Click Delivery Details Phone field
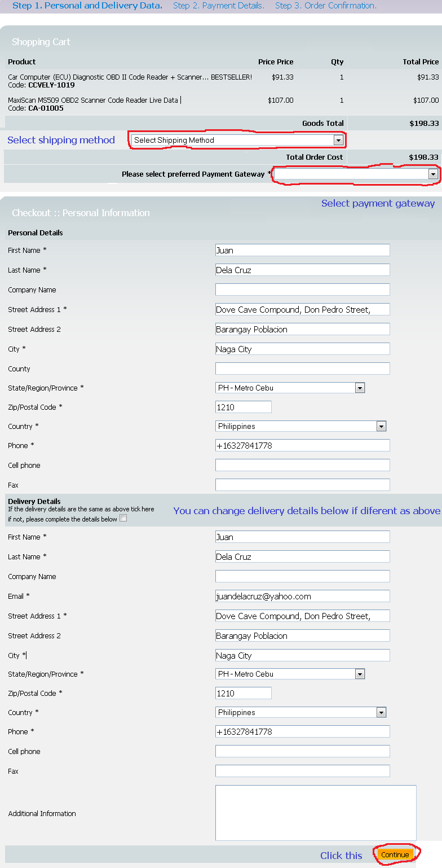The height and width of the screenshot is (868, 442). (303, 731)
